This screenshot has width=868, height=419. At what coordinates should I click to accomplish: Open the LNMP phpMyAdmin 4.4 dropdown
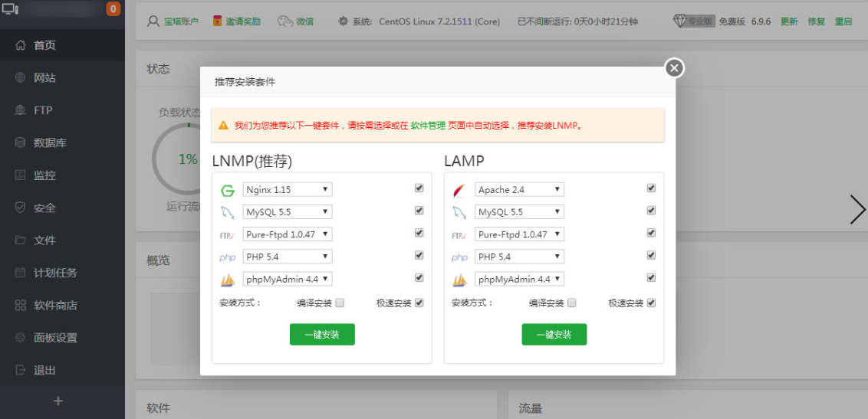(x=288, y=279)
